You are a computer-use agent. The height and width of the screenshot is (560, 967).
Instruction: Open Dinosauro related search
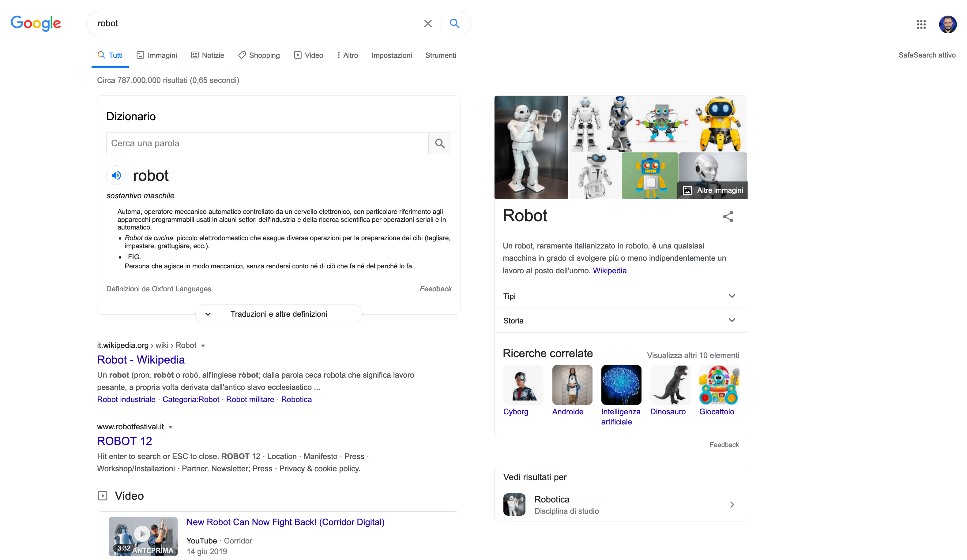tap(670, 391)
